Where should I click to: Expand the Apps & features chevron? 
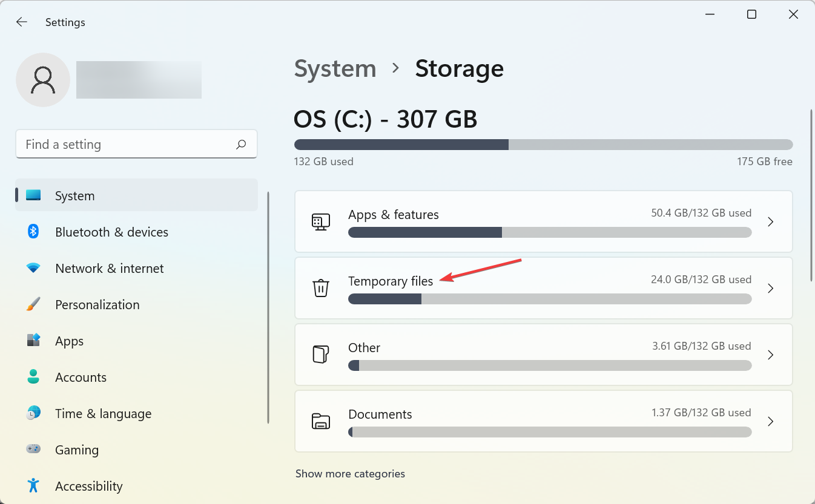tap(771, 221)
